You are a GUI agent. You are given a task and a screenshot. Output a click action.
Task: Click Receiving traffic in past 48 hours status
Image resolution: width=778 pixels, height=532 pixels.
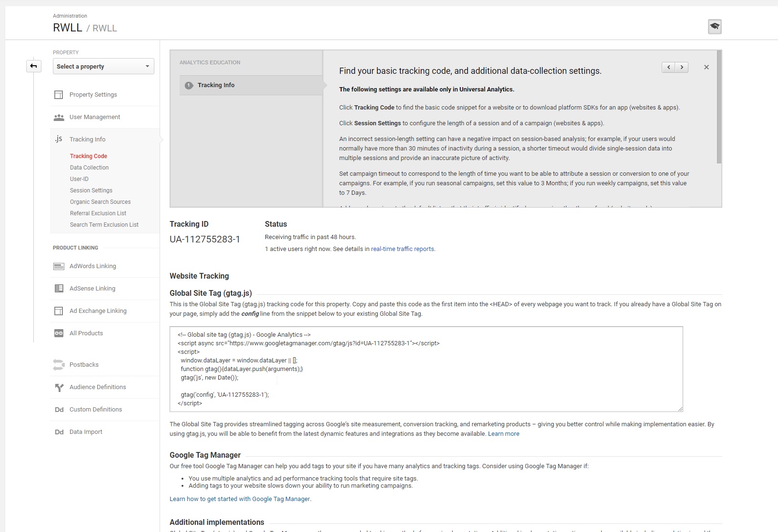point(310,237)
